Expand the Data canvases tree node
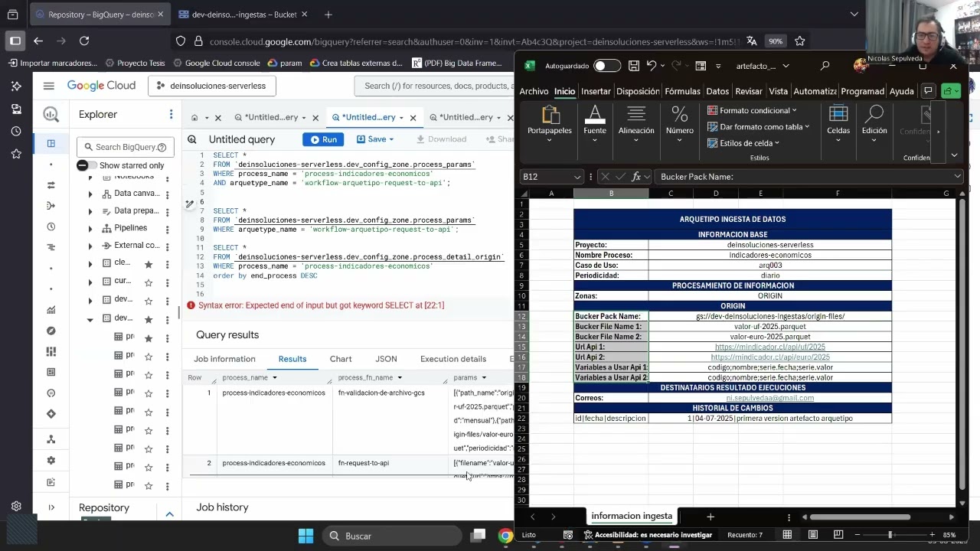The width and height of the screenshot is (980, 551). (90, 194)
